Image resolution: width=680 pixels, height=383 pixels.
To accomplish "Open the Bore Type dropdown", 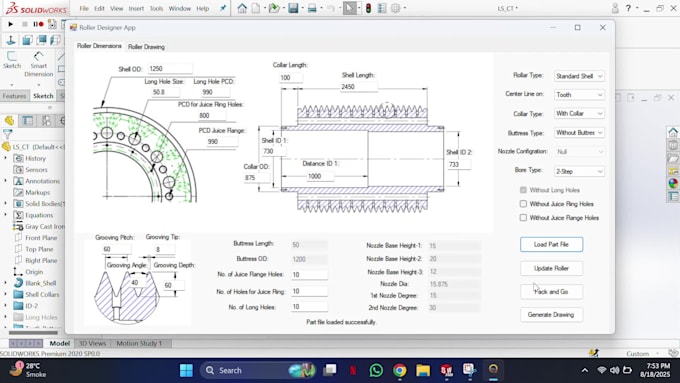I will 579,171.
